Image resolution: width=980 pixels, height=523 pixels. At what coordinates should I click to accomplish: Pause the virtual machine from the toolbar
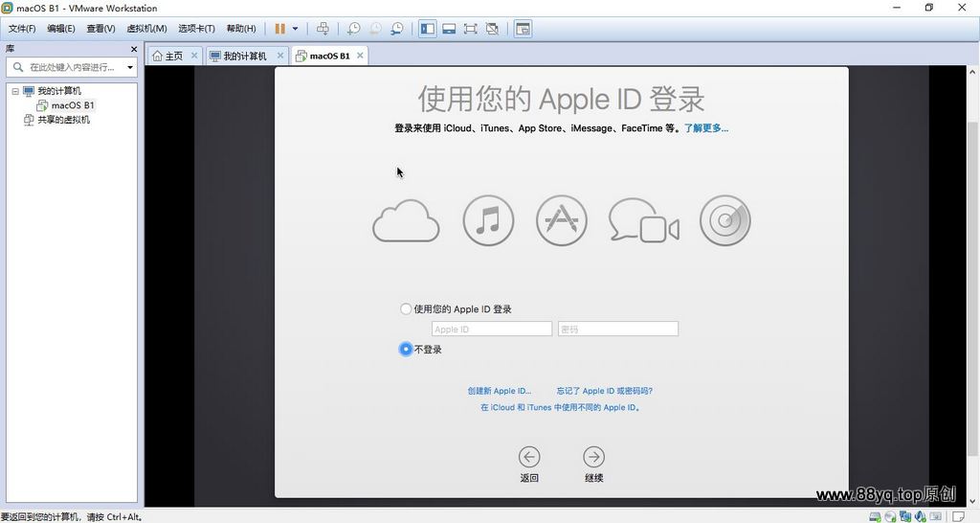point(279,29)
